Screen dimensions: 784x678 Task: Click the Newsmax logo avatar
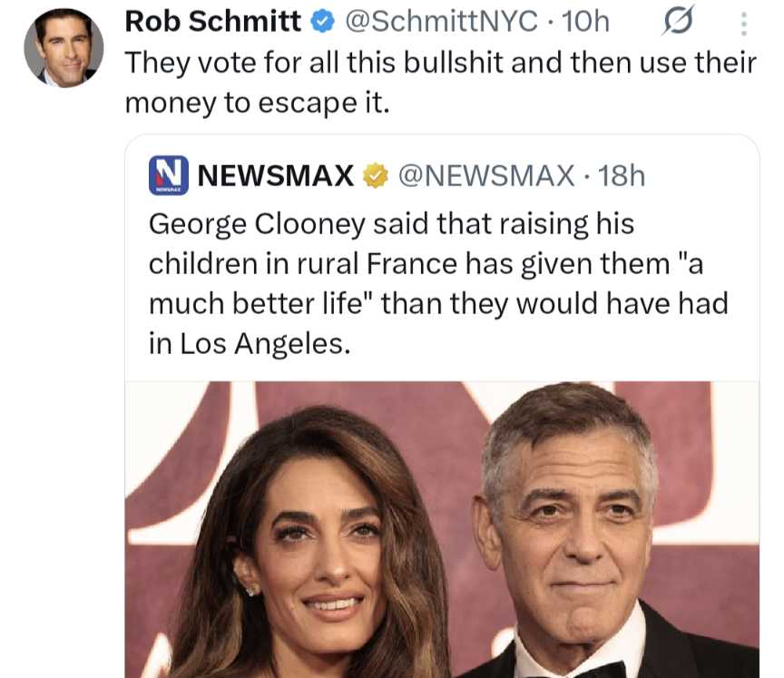[x=168, y=175]
